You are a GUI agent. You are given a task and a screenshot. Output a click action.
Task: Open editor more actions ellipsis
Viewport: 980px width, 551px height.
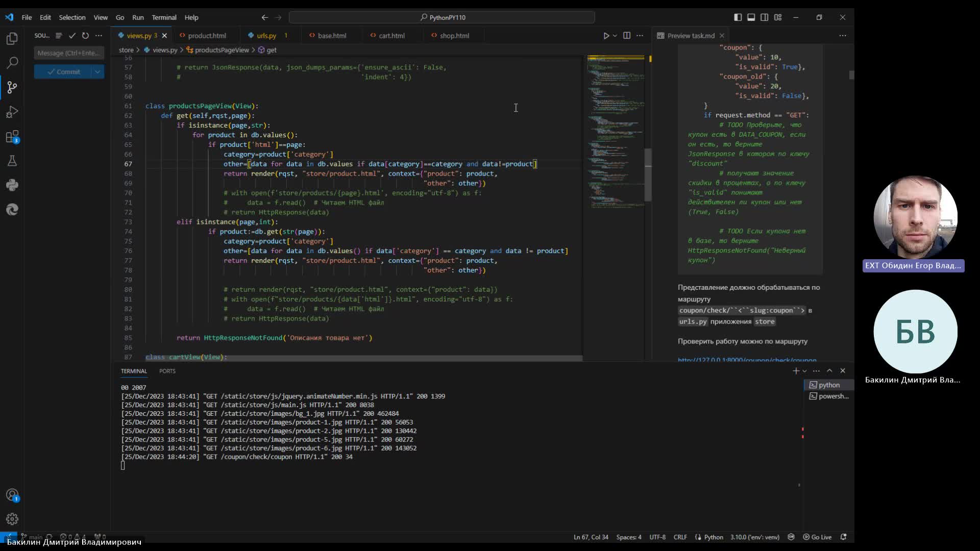pos(640,36)
